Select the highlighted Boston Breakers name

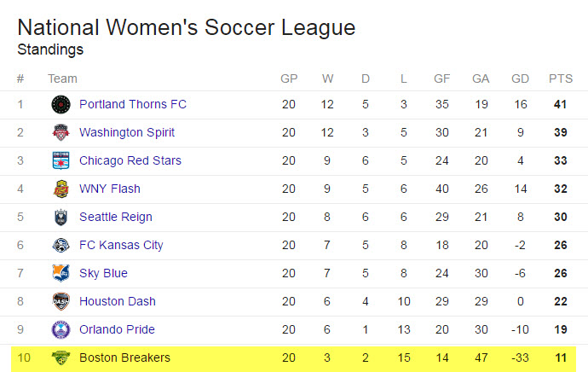124,357
